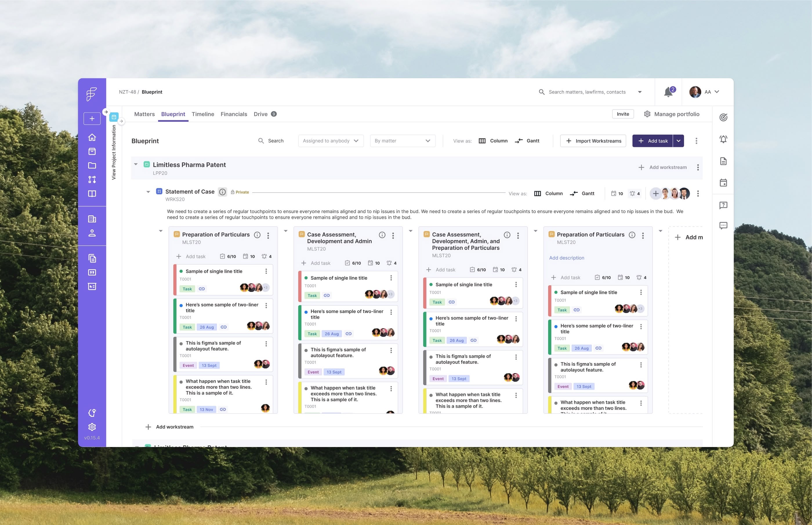The width and height of the screenshot is (812, 525).
Task: Open the document icon in right panel
Action: (x=723, y=161)
